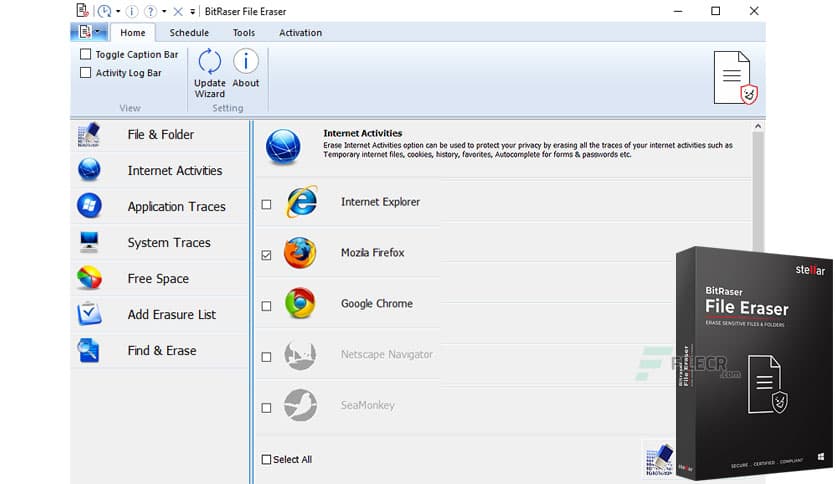Maximize the BitRaser window

coord(716,11)
